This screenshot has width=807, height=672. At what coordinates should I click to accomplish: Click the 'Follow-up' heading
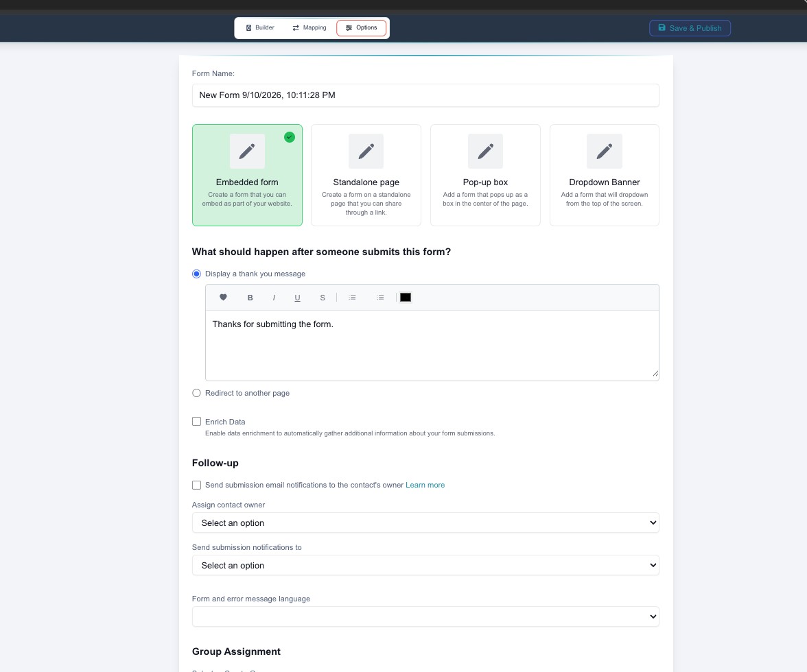point(215,463)
